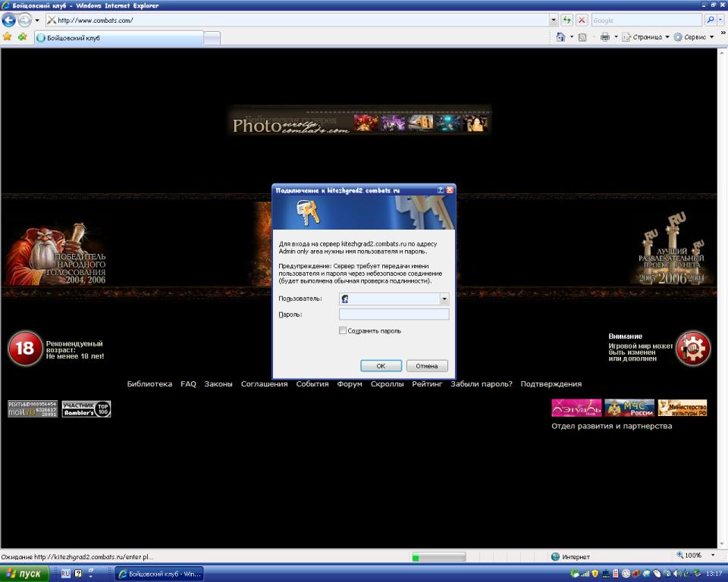Click the Отмена button in login dialog
728x582 pixels.
pyautogui.click(x=427, y=366)
